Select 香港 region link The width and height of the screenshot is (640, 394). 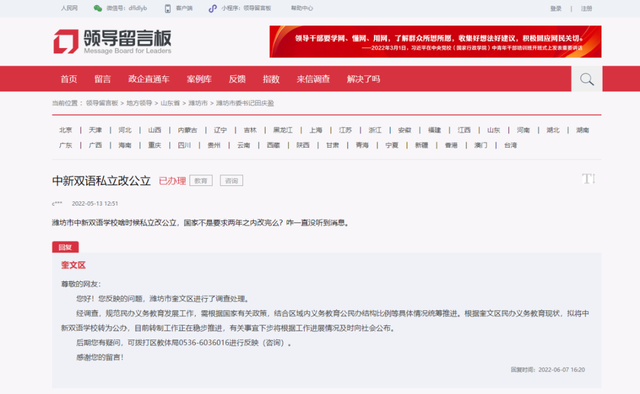point(451,145)
